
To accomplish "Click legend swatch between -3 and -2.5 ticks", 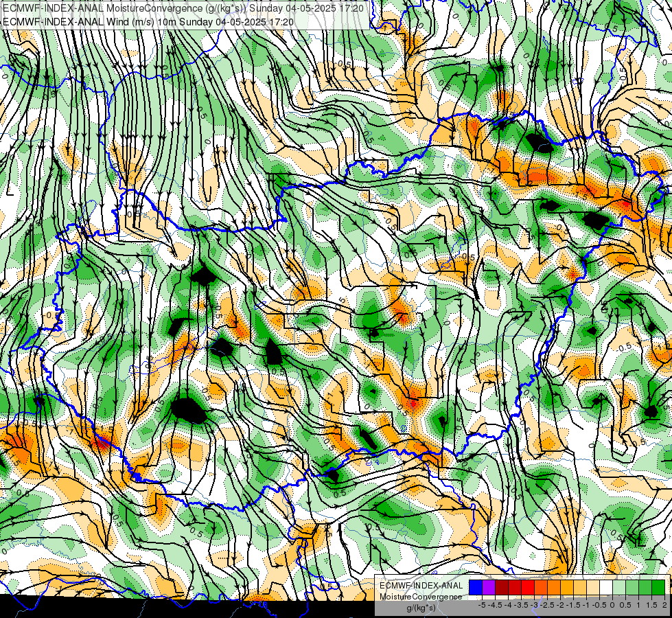I will [541, 587].
